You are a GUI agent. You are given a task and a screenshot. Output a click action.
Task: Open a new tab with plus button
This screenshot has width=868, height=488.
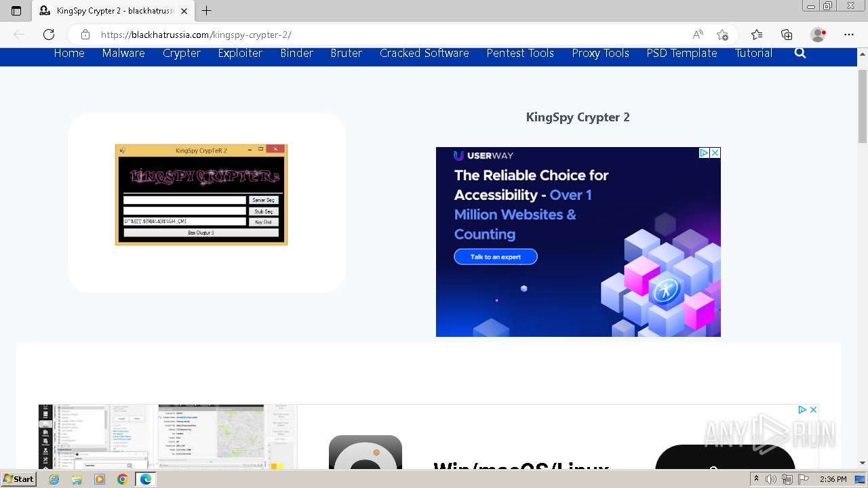coord(207,10)
